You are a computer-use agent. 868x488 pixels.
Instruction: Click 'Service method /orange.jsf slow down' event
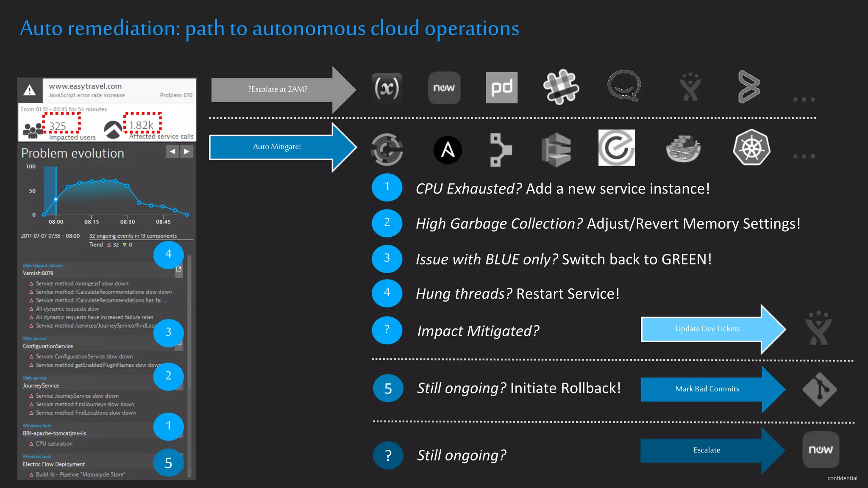coord(82,284)
